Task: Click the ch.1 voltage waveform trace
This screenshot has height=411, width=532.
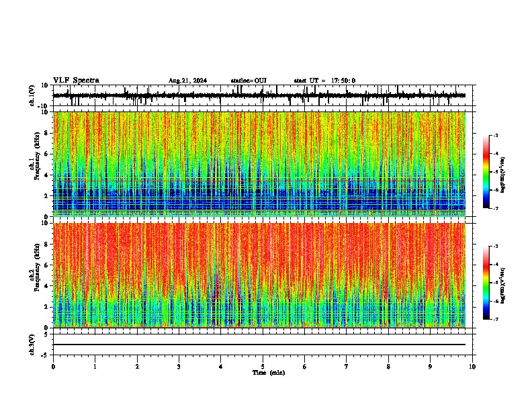Action: click(x=259, y=95)
